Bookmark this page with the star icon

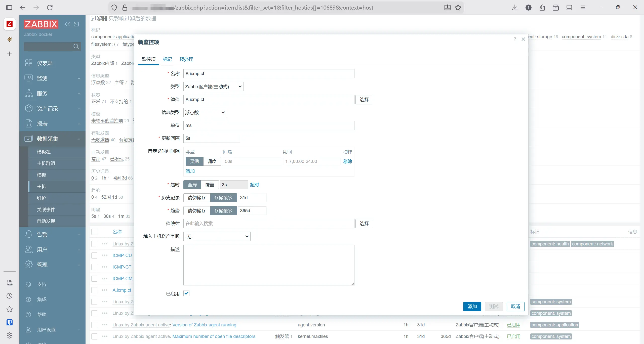[458, 8]
